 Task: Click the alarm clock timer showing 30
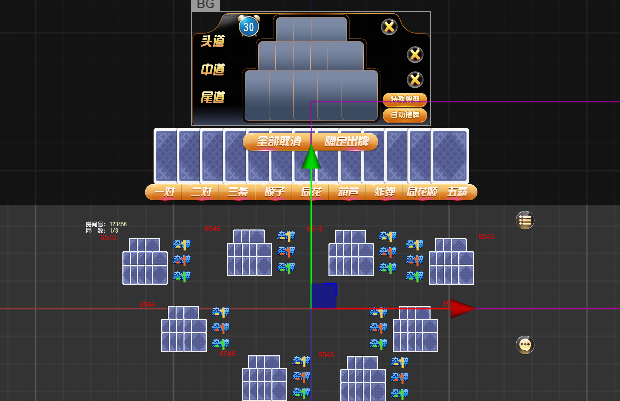(248, 27)
